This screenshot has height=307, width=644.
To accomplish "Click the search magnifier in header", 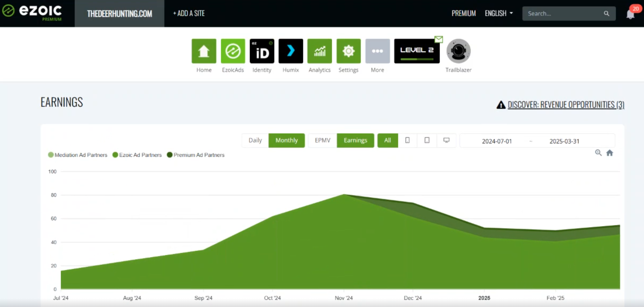I will (x=607, y=14).
